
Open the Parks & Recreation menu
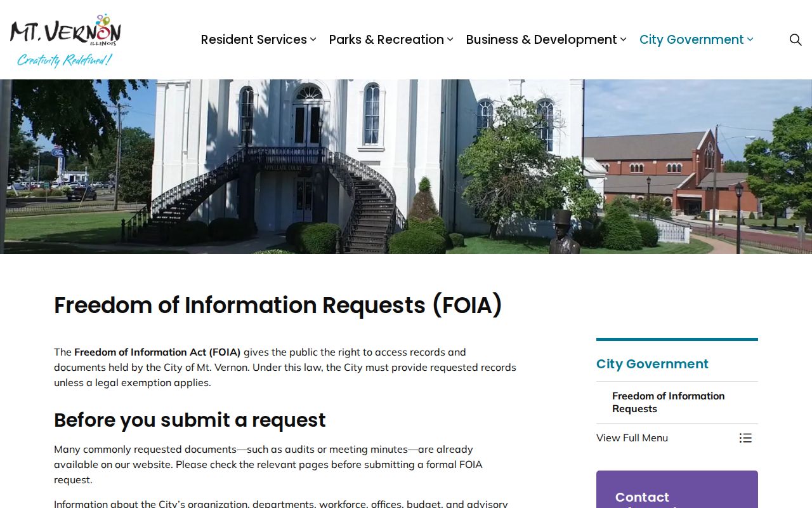[x=386, y=39]
